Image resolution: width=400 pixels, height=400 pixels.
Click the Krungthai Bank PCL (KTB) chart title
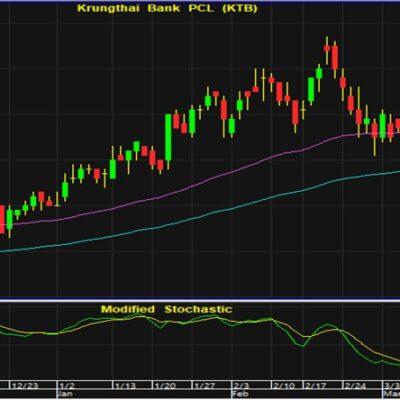tap(167, 8)
